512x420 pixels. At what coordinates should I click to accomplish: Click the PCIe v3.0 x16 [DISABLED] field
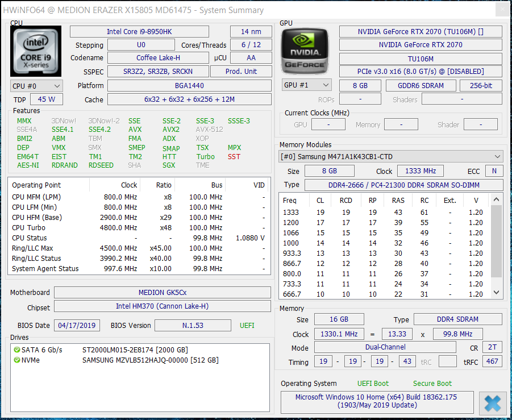pyautogui.click(x=421, y=71)
